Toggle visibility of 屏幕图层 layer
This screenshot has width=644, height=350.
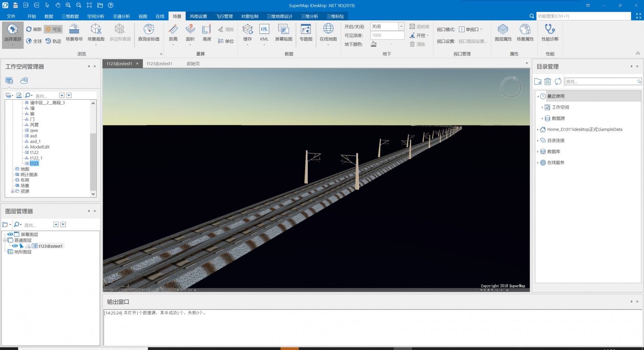[10, 234]
